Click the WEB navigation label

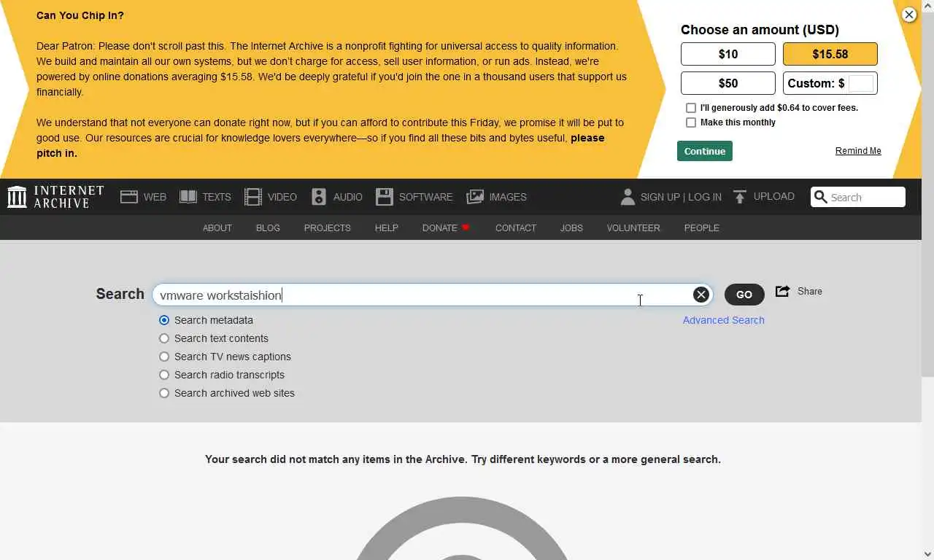155,197
